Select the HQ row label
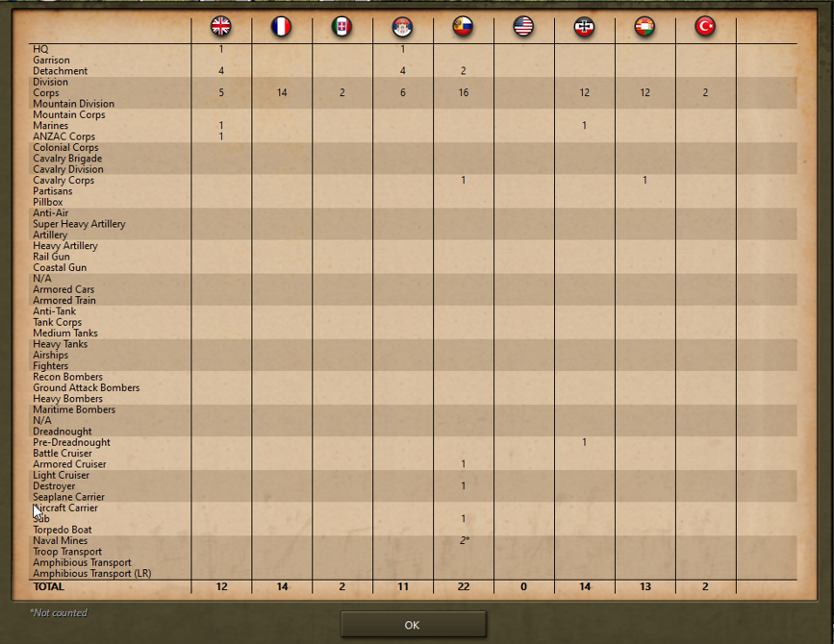Screen dimensions: 834x644 40,49
